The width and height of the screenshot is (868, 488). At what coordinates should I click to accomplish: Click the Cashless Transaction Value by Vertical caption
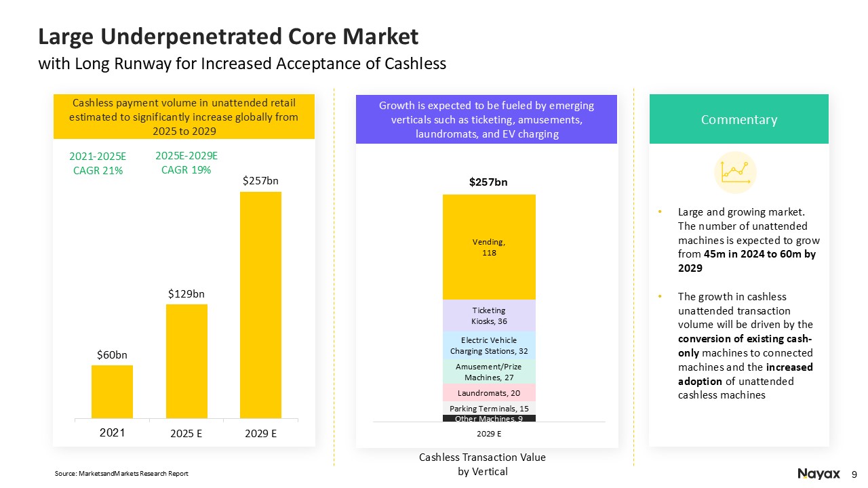point(482,465)
